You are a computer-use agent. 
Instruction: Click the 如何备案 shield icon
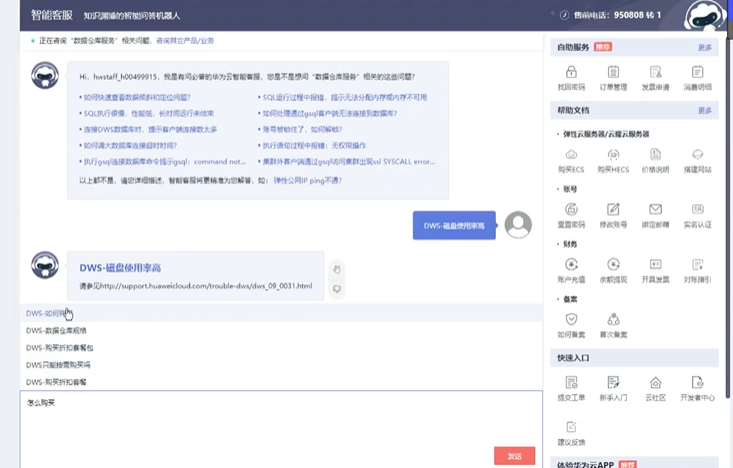click(x=571, y=319)
